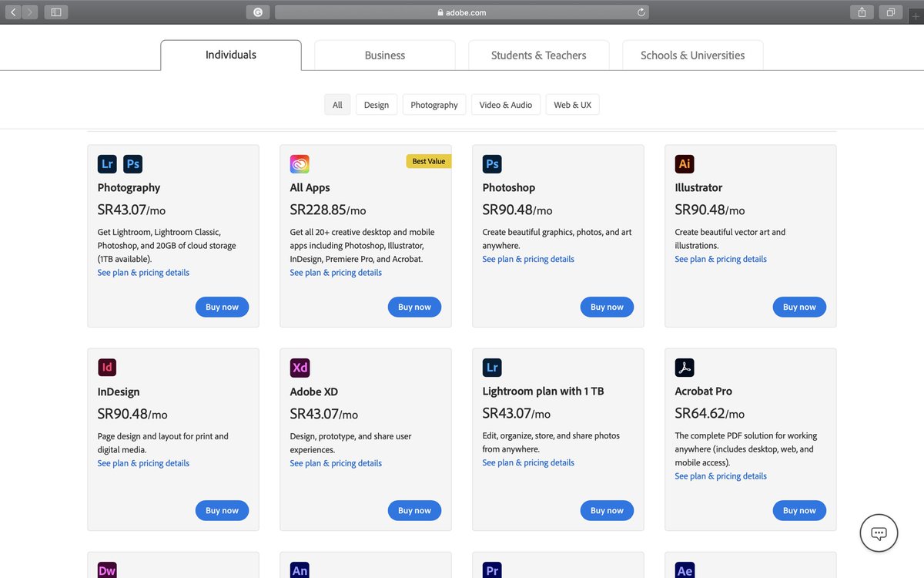Click the Dreamweaver Dw icon
Screen dimensions: 924x578
107,570
